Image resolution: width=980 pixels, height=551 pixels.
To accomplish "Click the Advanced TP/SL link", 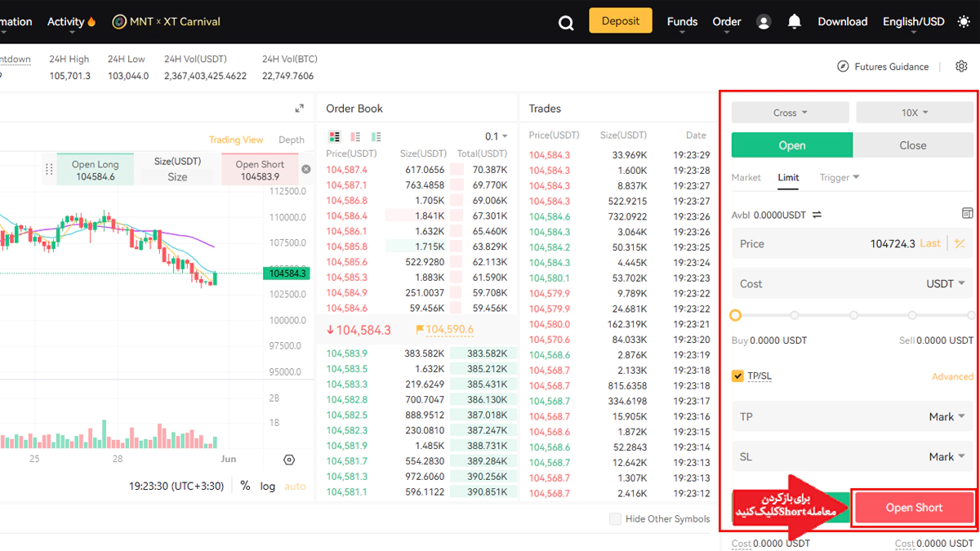I will click(952, 376).
